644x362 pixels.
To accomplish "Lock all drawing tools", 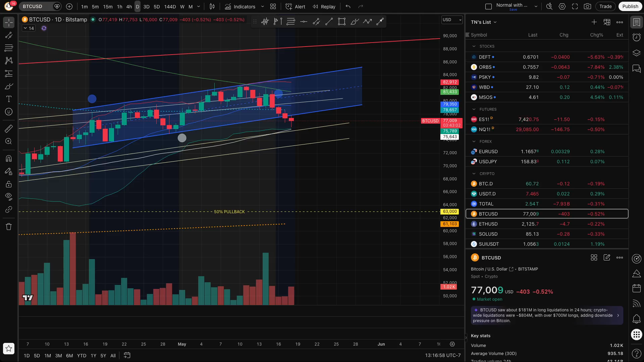I will [x=9, y=184].
